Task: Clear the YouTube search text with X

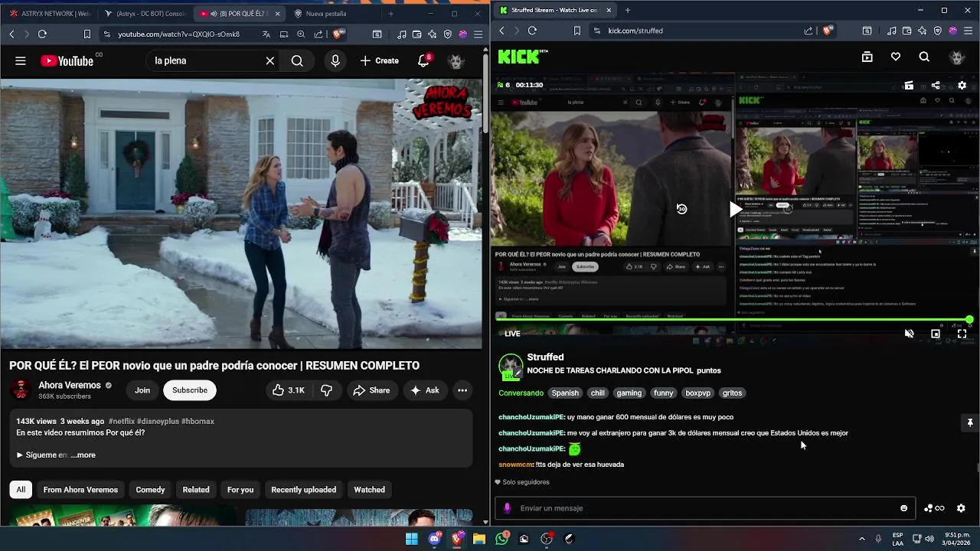Action: click(x=269, y=60)
